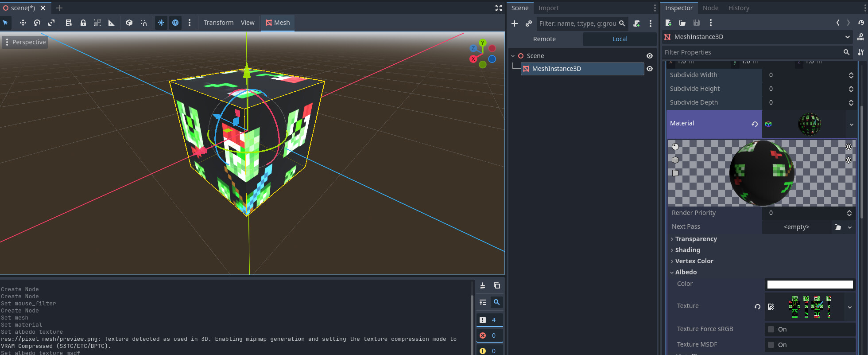Open the Perspective view menu button

pyautogui.click(x=25, y=42)
